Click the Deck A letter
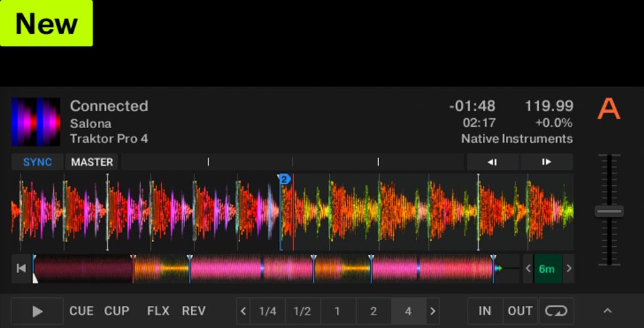This screenshot has width=644, height=328. [608, 109]
